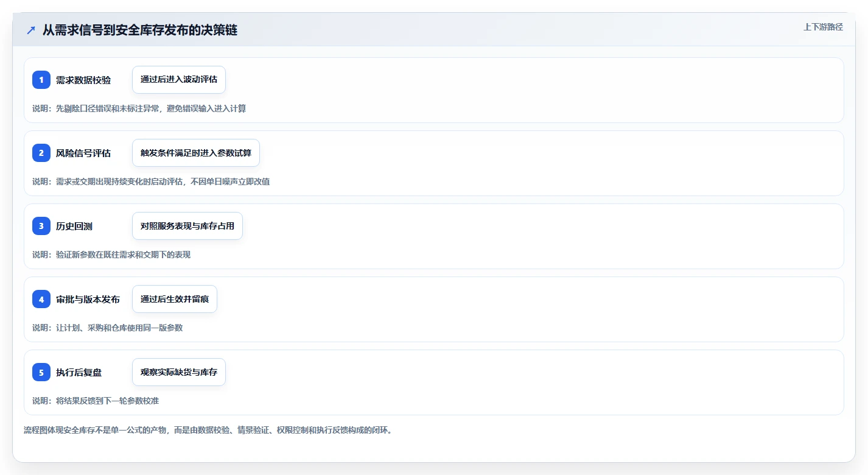Click the footer summary starting 流程图体现安全库存
The width and height of the screenshot is (868, 475).
pos(209,430)
